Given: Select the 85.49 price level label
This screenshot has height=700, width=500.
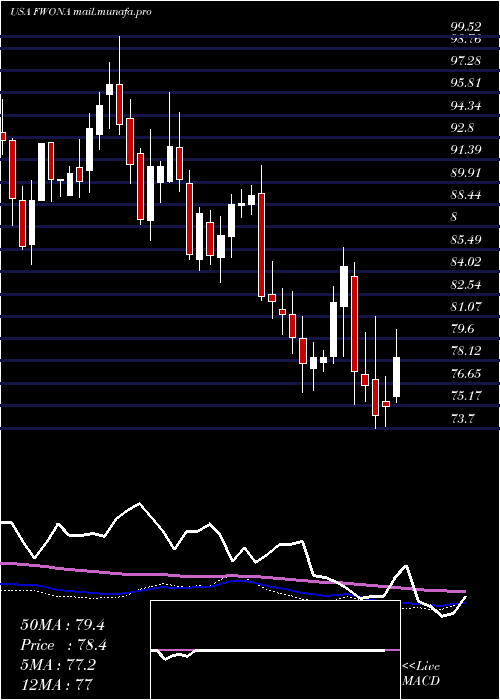Looking at the screenshot, I should [x=466, y=240].
